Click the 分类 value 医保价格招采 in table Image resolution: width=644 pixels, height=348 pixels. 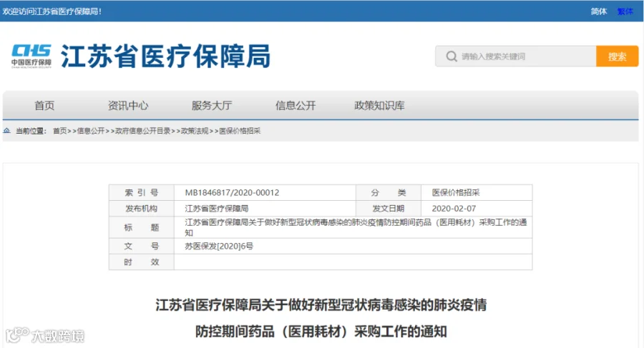(456, 192)
